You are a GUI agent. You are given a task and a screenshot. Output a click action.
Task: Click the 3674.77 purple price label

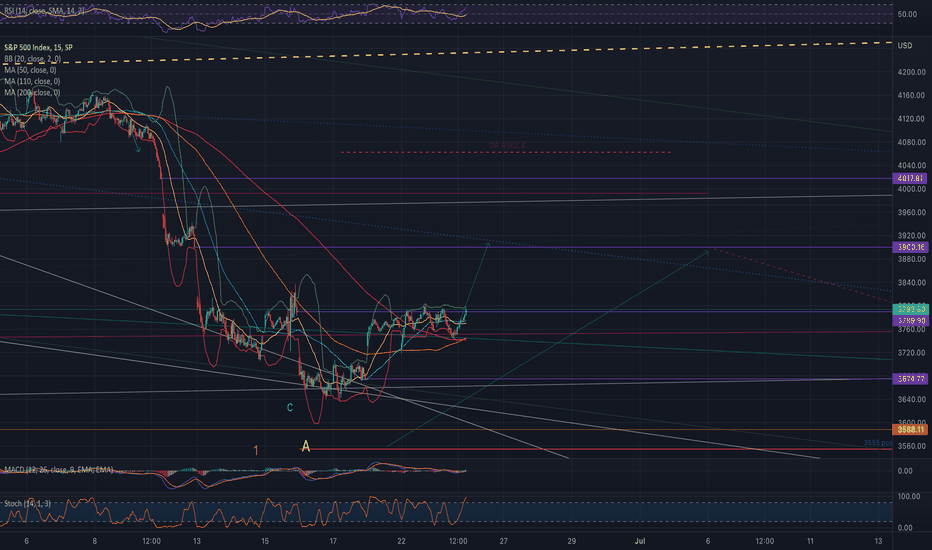(x=910, y=379)
